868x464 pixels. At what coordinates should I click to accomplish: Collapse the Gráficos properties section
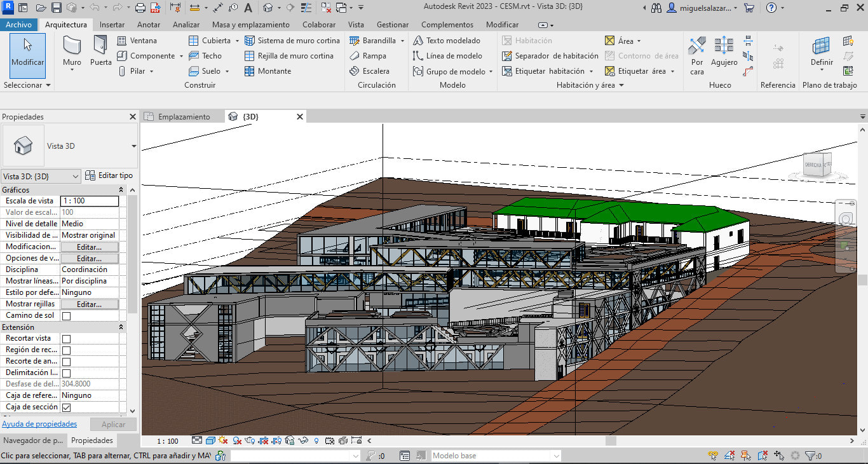[x=121, y=190]
